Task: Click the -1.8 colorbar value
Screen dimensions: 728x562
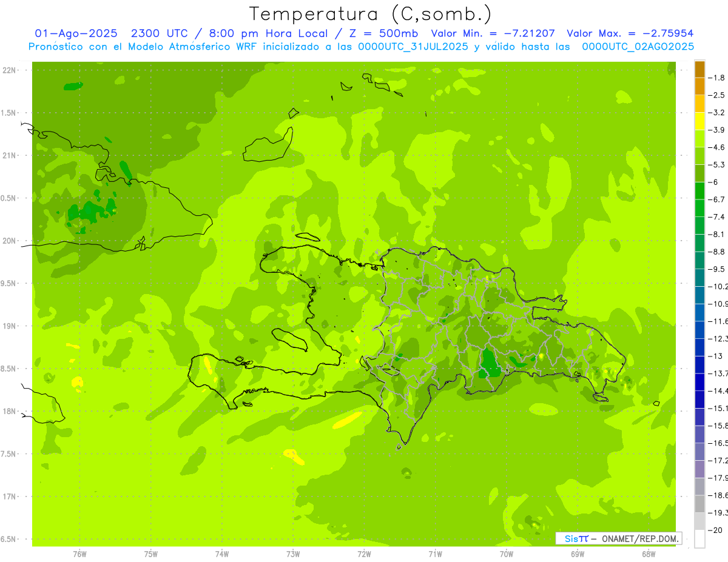Action: (x=717, y=78)
